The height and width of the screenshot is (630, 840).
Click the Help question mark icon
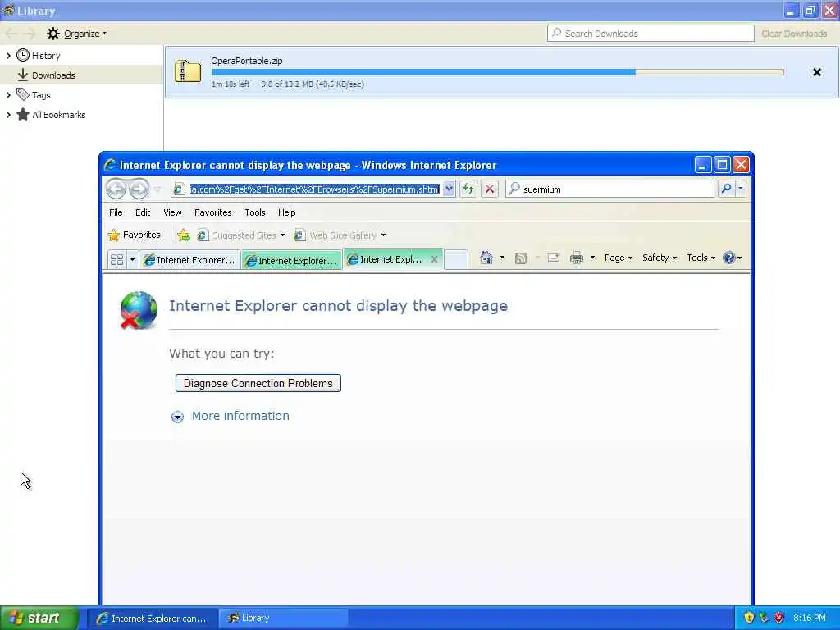coord(729,258)
